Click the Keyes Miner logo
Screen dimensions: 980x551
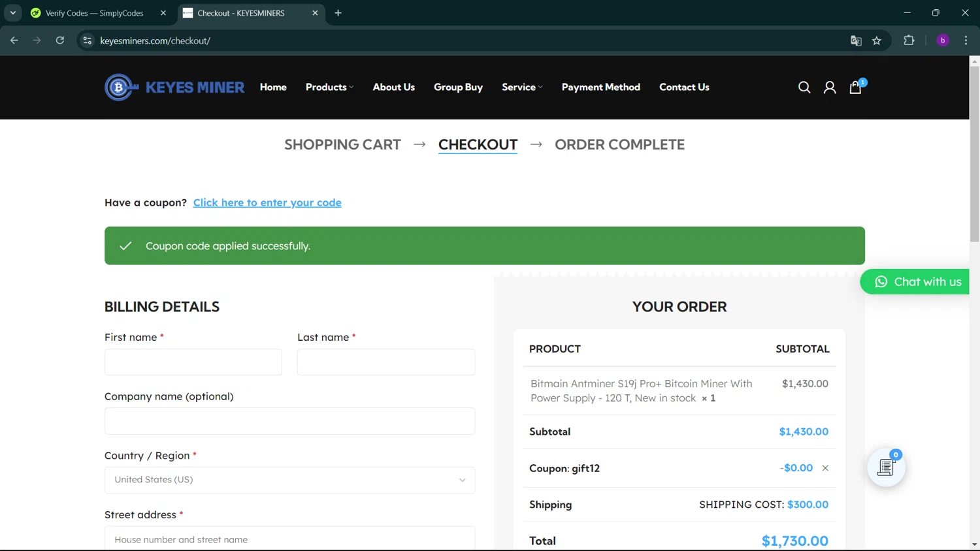pos(174,87)
